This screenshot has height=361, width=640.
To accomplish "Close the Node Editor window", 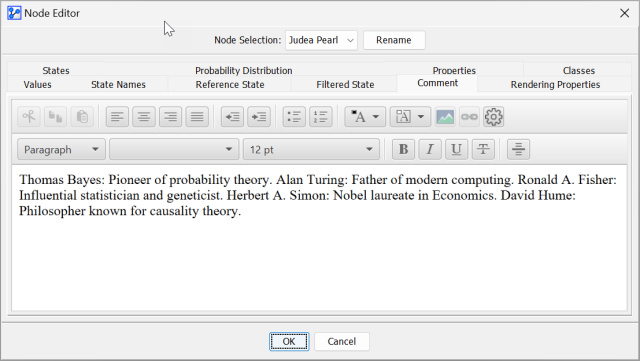I will tap(624, 13).
